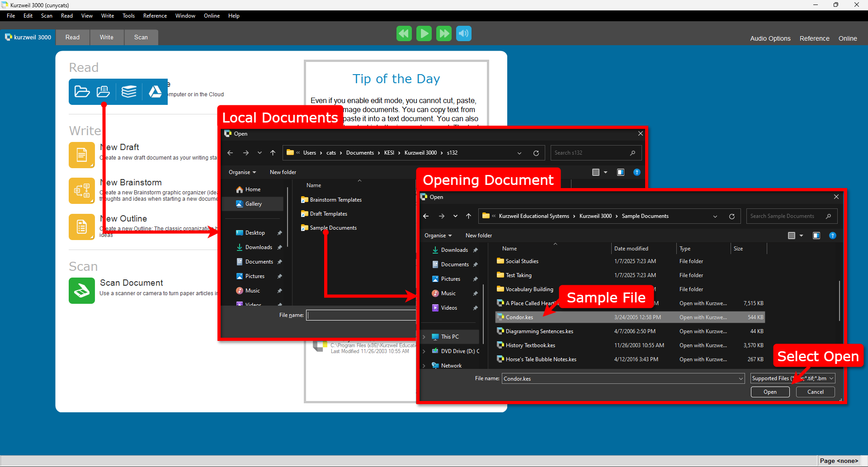Go back in s132 Open dialog

[230, 153]
